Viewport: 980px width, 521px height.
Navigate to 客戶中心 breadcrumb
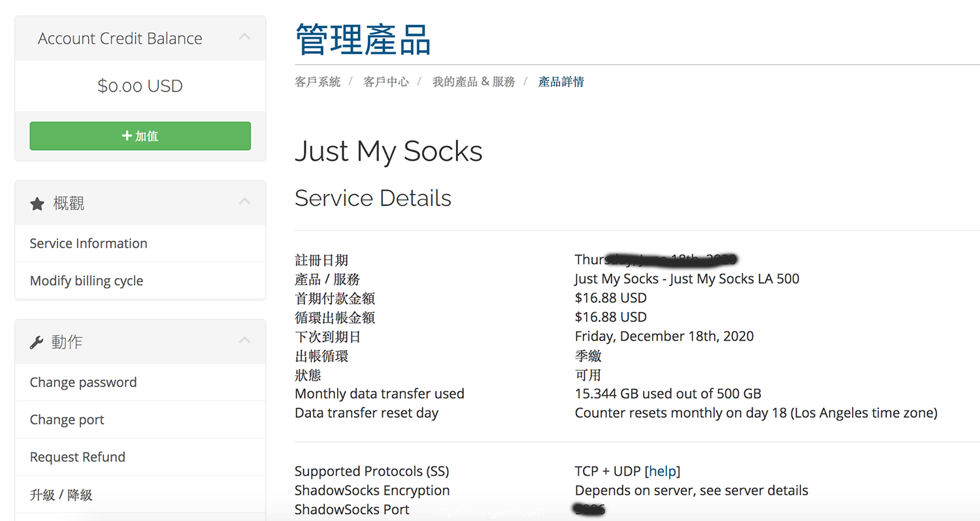(386, 82)
